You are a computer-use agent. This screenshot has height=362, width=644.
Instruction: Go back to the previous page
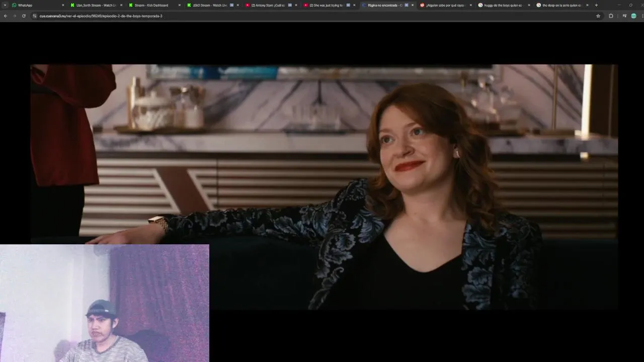pyautogui.click(x=5, y=16)
